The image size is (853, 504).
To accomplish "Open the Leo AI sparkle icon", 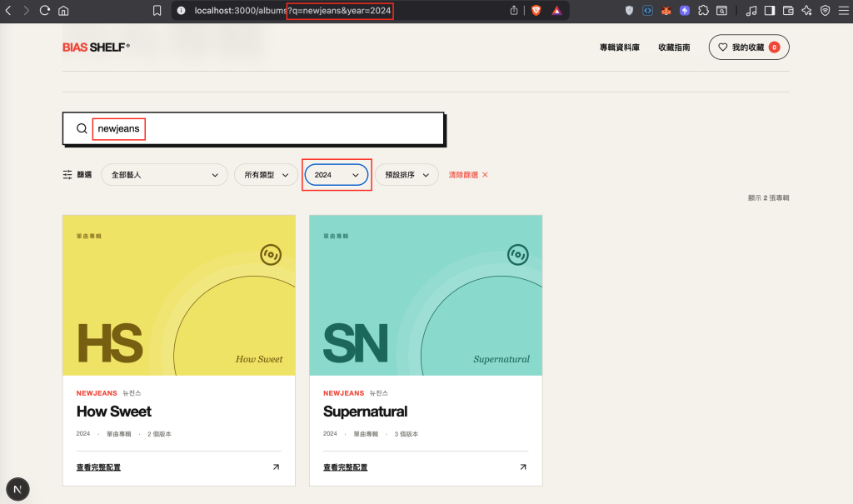I will 806,10.
